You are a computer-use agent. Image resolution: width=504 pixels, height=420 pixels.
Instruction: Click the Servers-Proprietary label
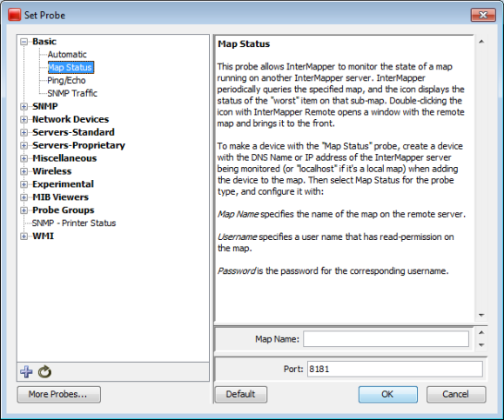[78, 145]
